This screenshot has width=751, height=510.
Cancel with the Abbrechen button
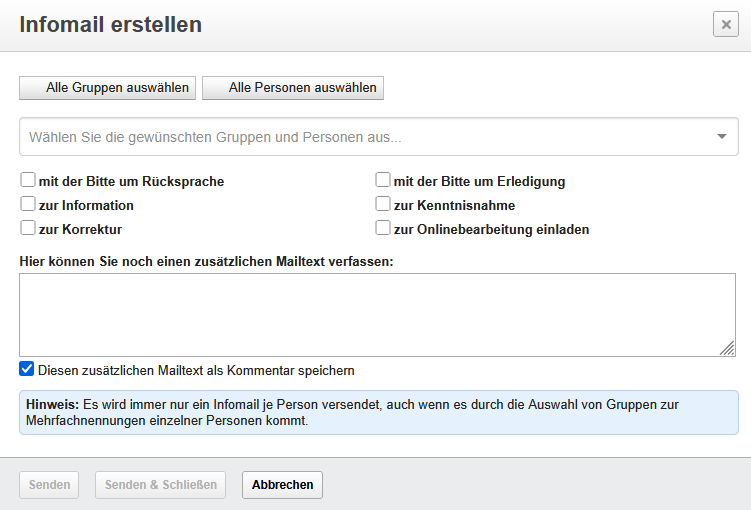tap(282, 485)
